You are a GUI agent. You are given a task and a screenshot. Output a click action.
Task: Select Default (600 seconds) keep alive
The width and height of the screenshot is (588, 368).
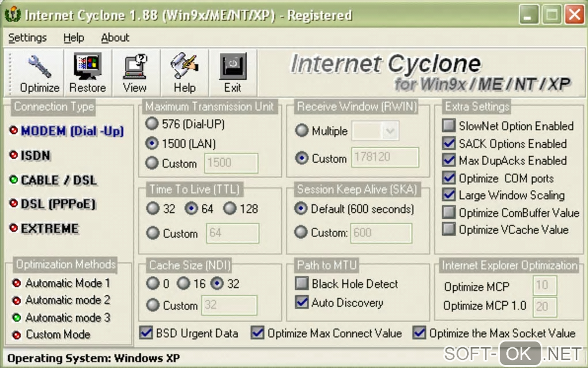301,208
